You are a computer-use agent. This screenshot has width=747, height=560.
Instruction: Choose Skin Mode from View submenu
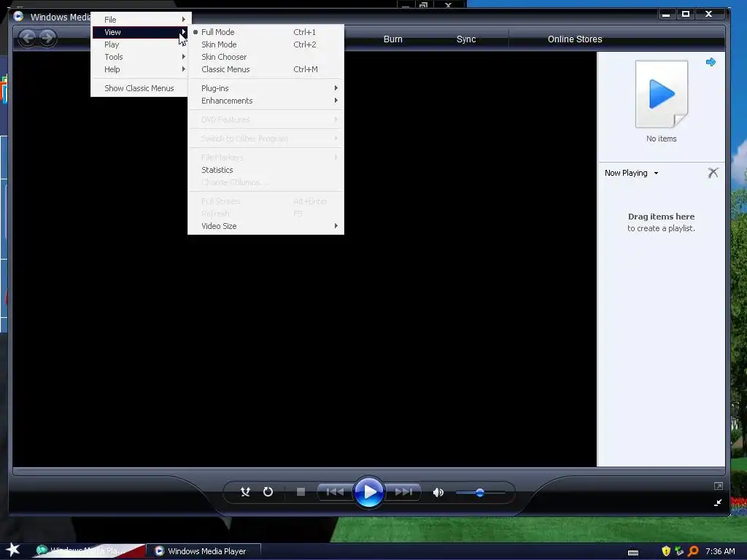click(x=266, y=44)
